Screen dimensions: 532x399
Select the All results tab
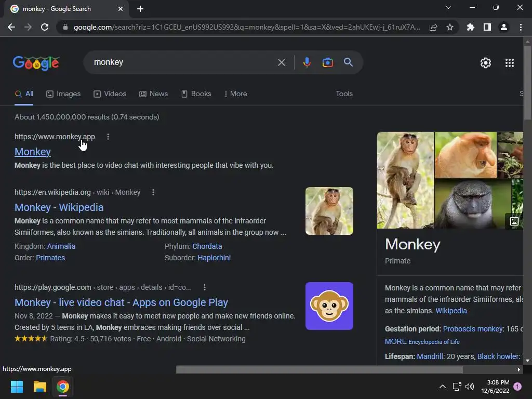(24, 94)
